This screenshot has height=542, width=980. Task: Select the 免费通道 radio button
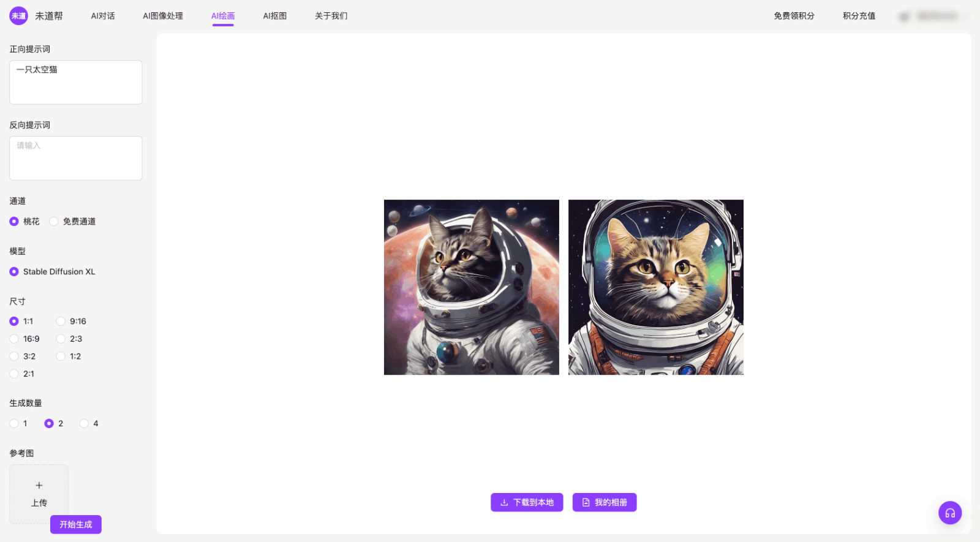[x=54, y=222]
